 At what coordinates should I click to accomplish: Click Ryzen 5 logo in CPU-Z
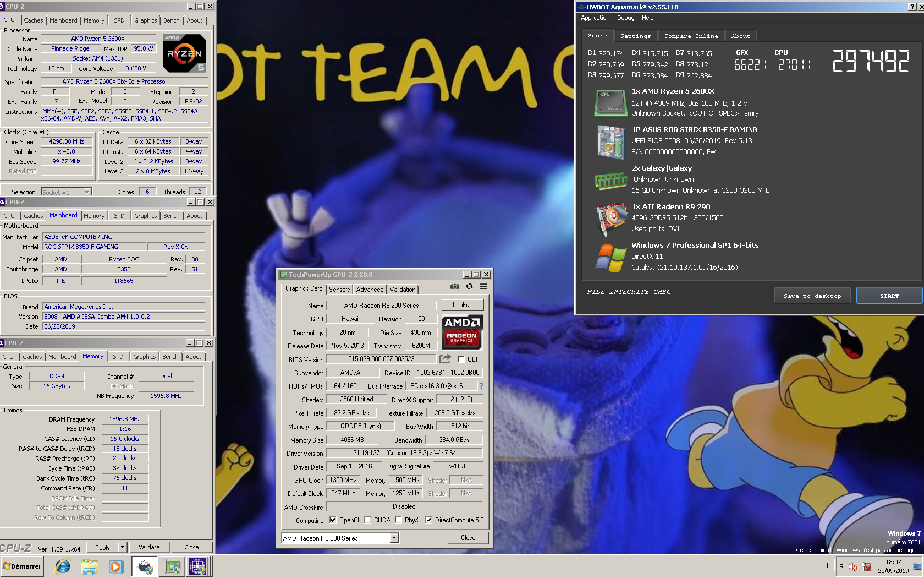click(x=184, y=53)
